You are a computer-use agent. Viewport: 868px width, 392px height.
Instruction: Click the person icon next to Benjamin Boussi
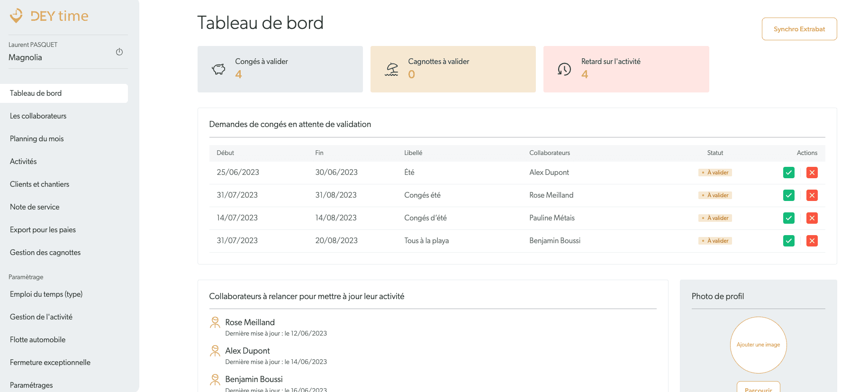[x=215, y=379]
